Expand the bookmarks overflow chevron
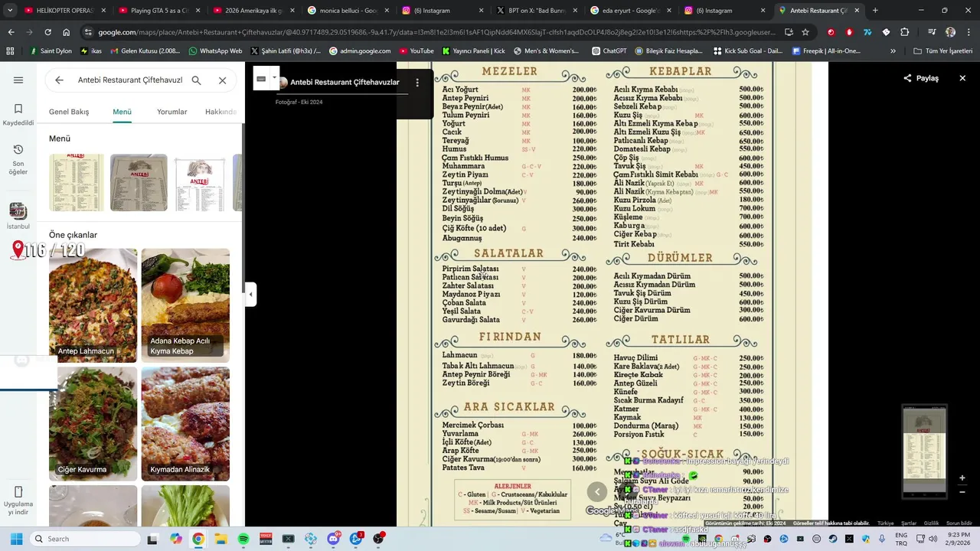 tap(893, 51)
